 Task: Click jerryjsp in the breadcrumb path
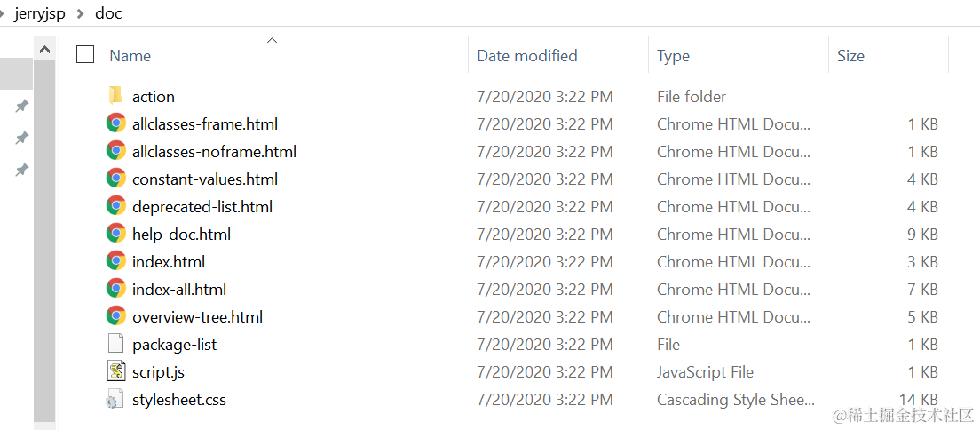click(40, 13)
